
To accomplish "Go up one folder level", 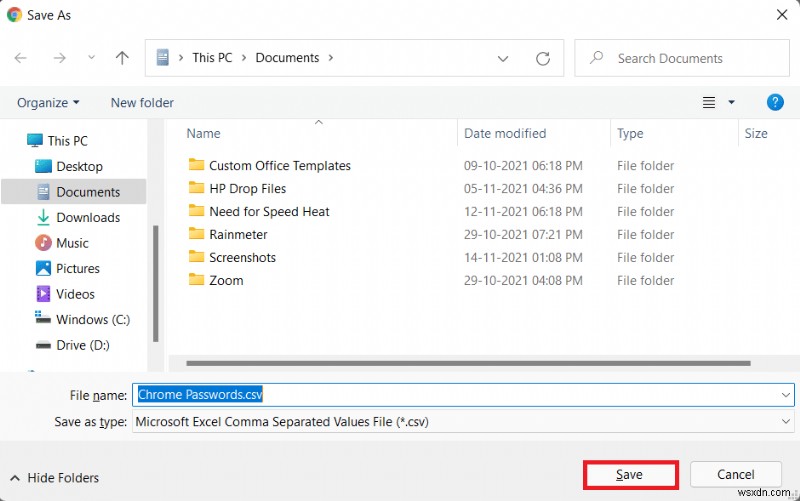I will pyautogui.click(x=122, y=58).
